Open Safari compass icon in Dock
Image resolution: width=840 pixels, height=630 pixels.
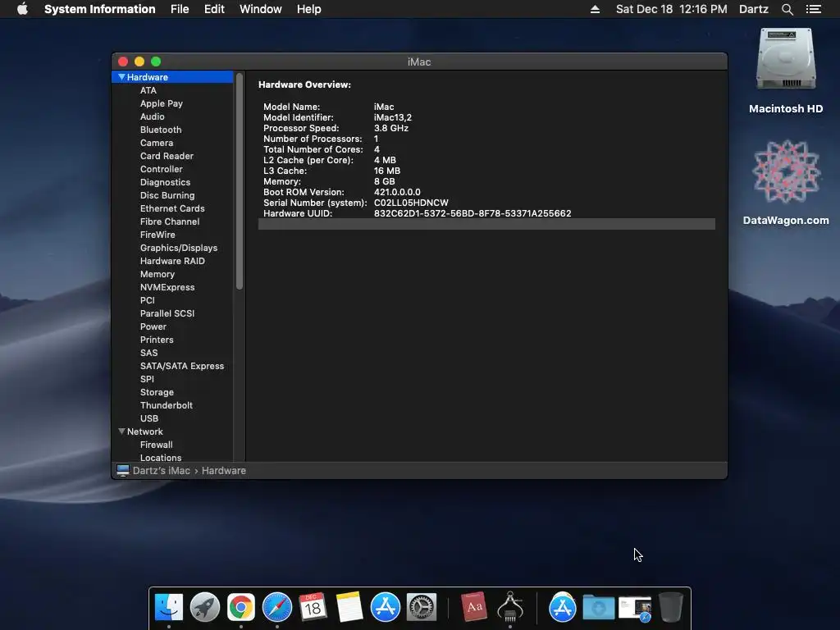coord(277,608)
